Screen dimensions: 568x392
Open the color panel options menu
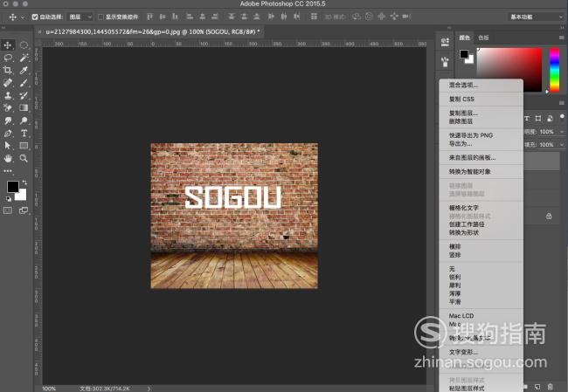pos(562,38)
